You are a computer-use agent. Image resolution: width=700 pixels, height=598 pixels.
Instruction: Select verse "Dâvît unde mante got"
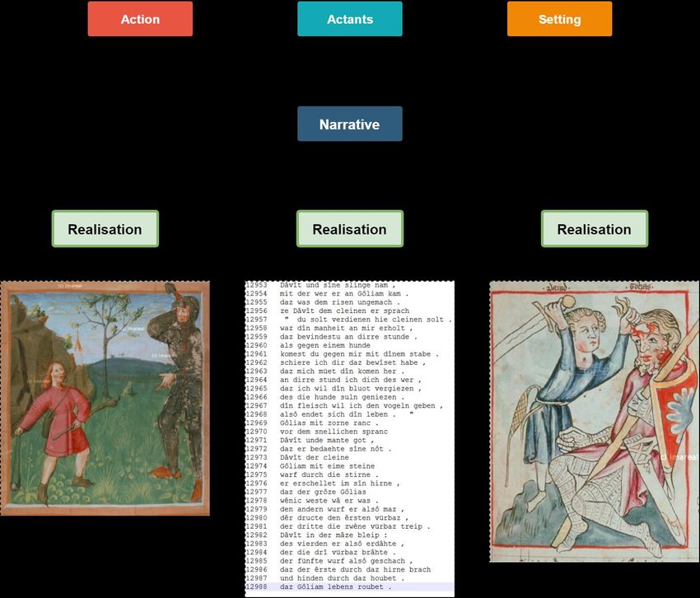327,440
